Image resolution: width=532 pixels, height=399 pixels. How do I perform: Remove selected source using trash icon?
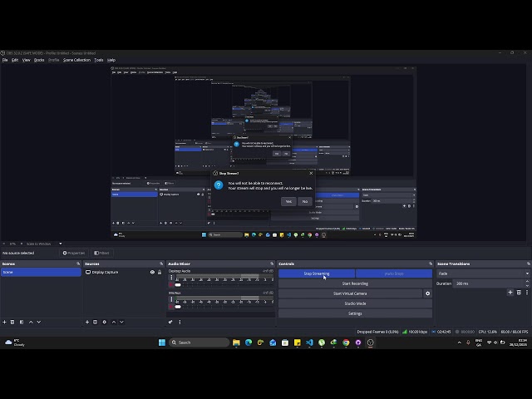96,322
